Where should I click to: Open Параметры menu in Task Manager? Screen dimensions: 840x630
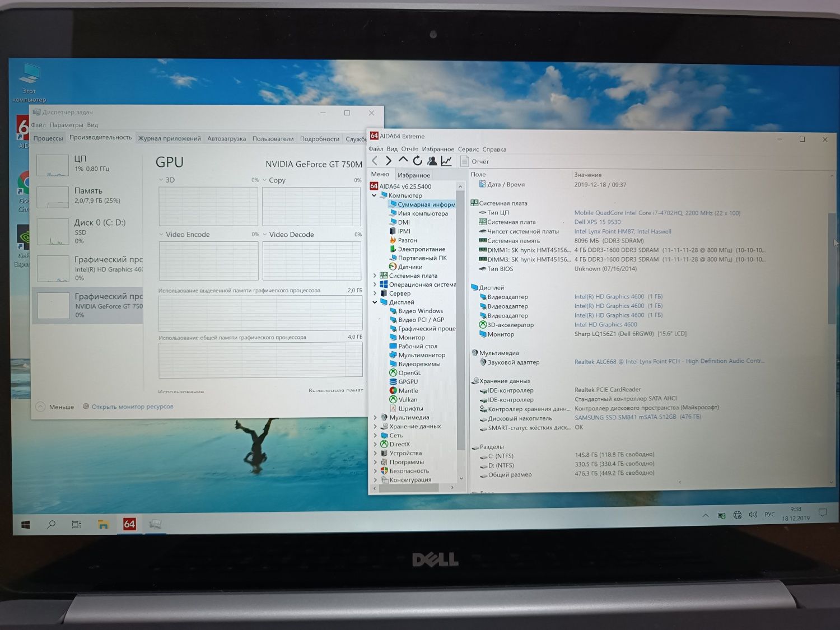(66, 125)
